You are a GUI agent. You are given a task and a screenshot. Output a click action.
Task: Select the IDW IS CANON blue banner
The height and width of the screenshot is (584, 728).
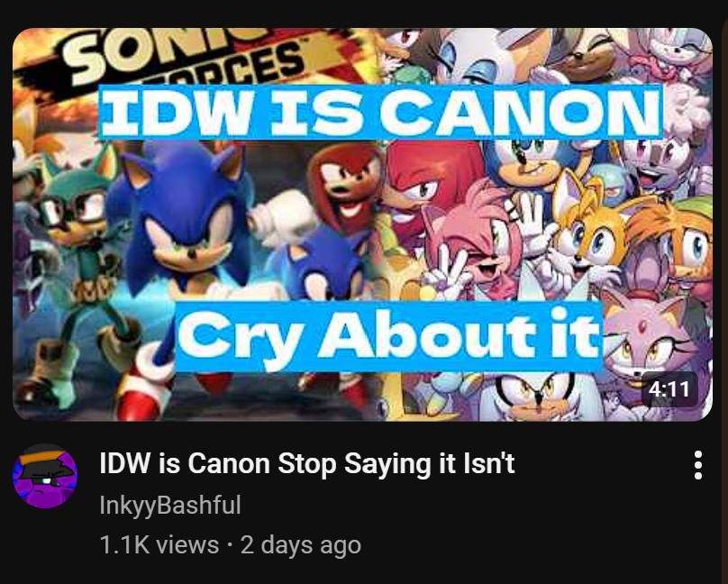(381, 112)
